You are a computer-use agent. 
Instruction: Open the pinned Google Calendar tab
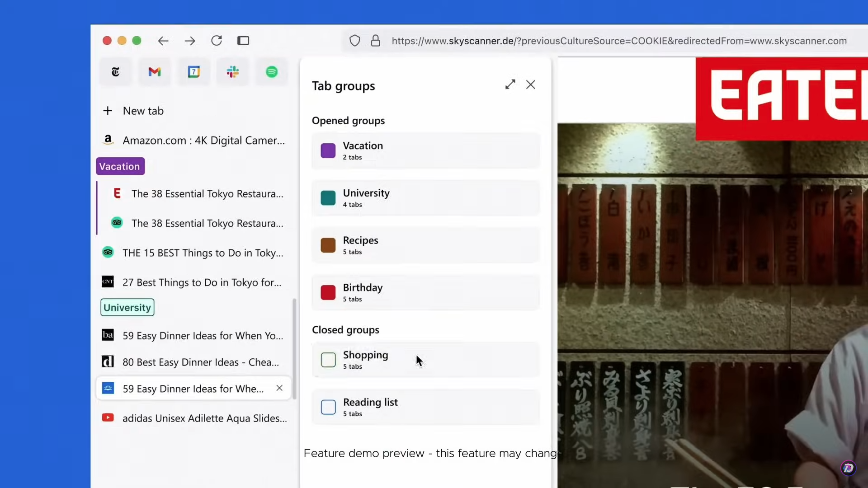tap(193, 72)
